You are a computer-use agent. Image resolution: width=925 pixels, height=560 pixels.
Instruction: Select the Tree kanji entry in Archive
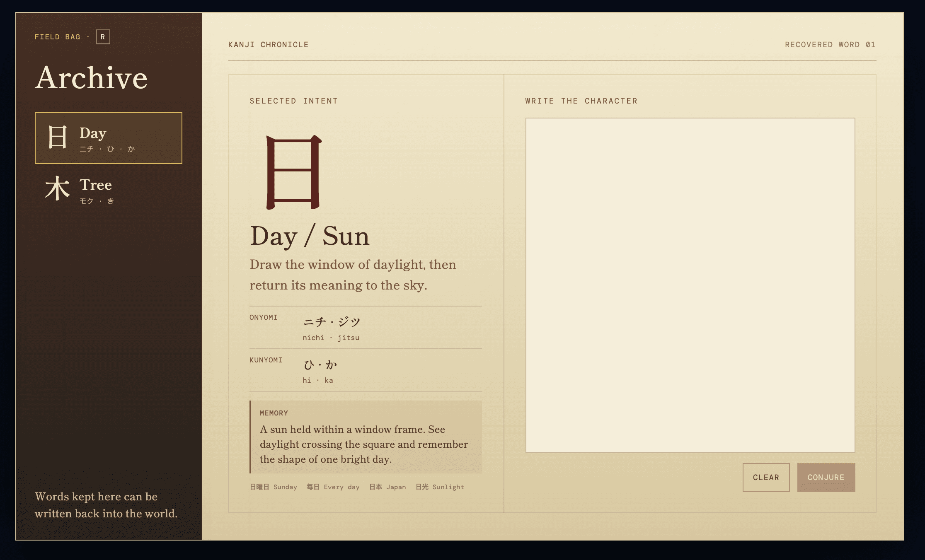click(x=108, y=190)
